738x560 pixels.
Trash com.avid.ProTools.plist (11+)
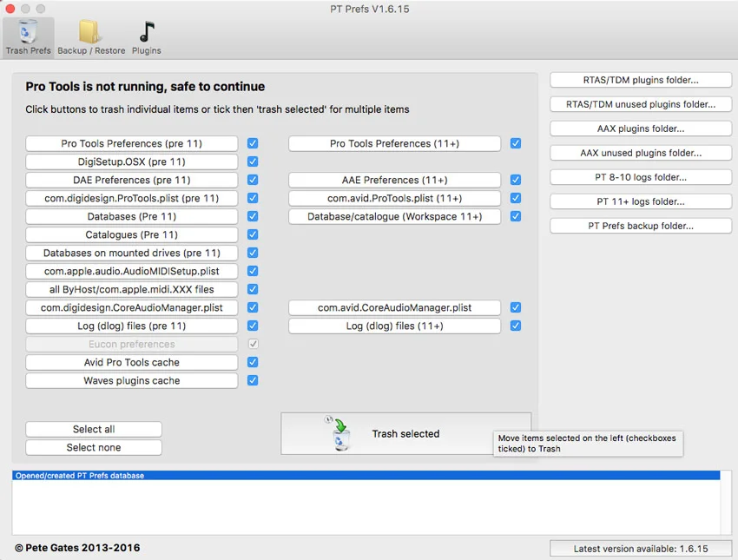(x=394, y=198)
